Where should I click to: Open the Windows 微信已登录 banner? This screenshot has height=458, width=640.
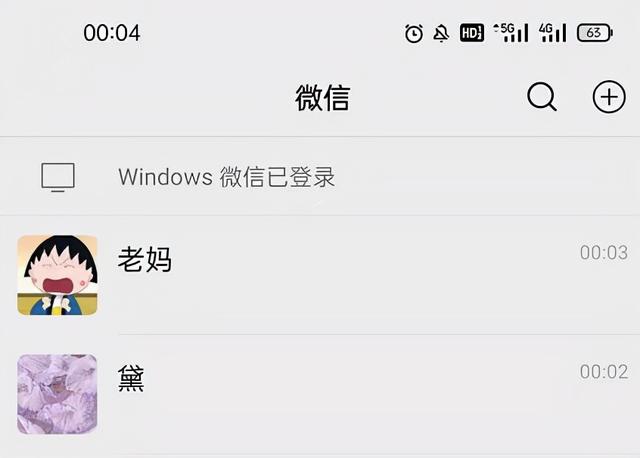point(320,176)
